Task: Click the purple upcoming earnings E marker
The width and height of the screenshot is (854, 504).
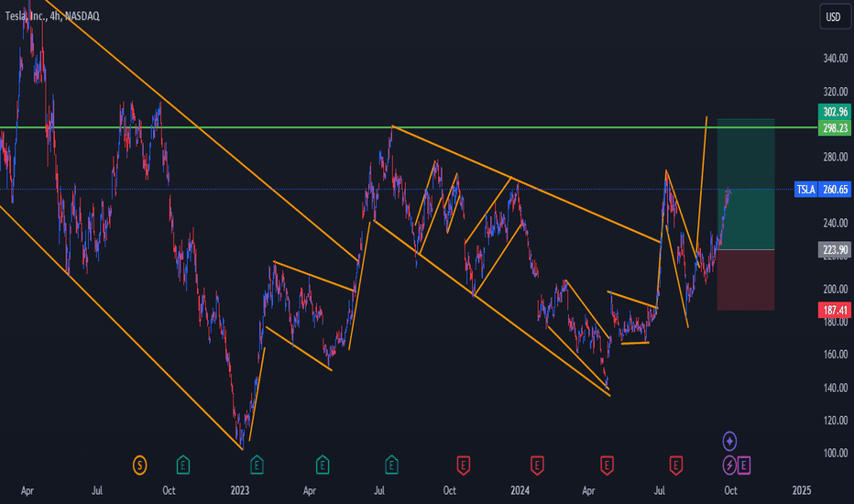Action: tap(744, 466)
